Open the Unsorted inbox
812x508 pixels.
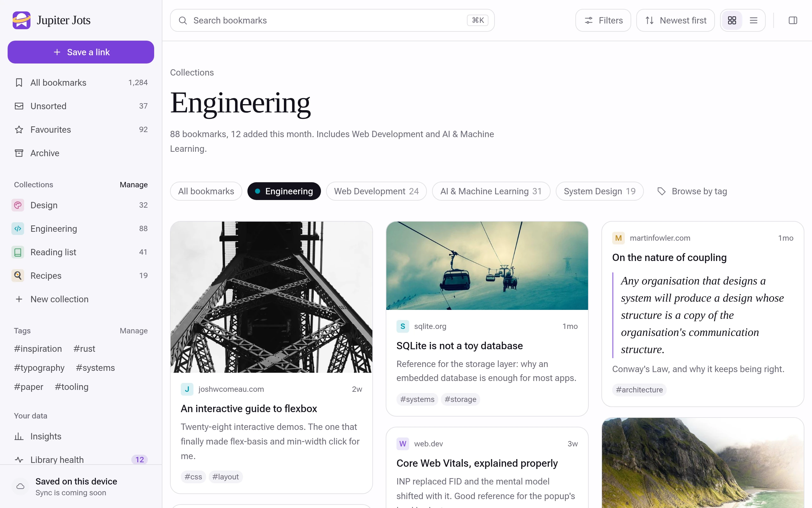(81, 106)
